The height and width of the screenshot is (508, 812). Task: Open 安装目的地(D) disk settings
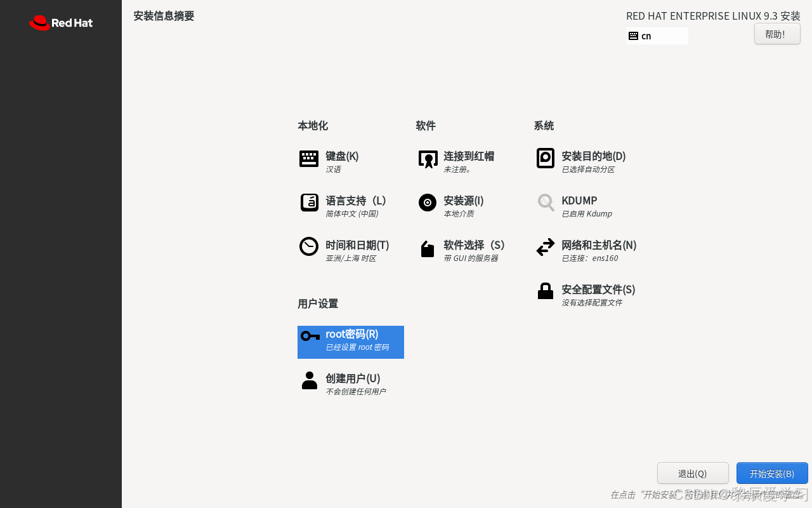[594, 156]
